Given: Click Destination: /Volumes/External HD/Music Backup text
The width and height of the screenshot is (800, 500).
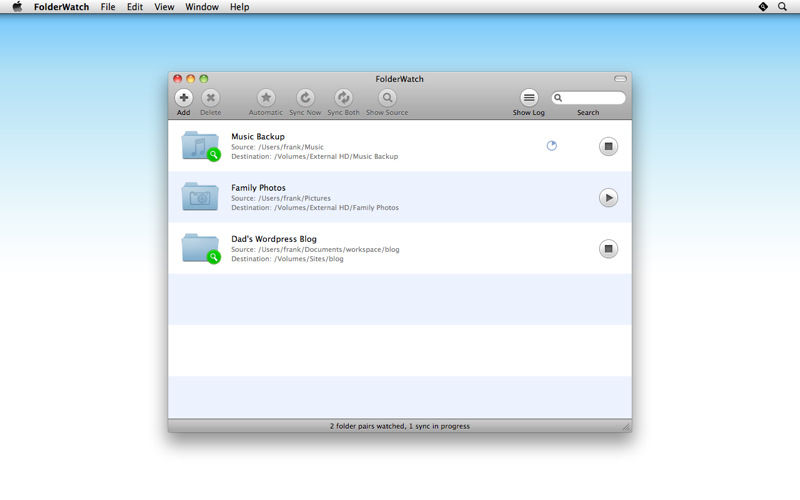Looking at the screenshot, I should point(314,156).
